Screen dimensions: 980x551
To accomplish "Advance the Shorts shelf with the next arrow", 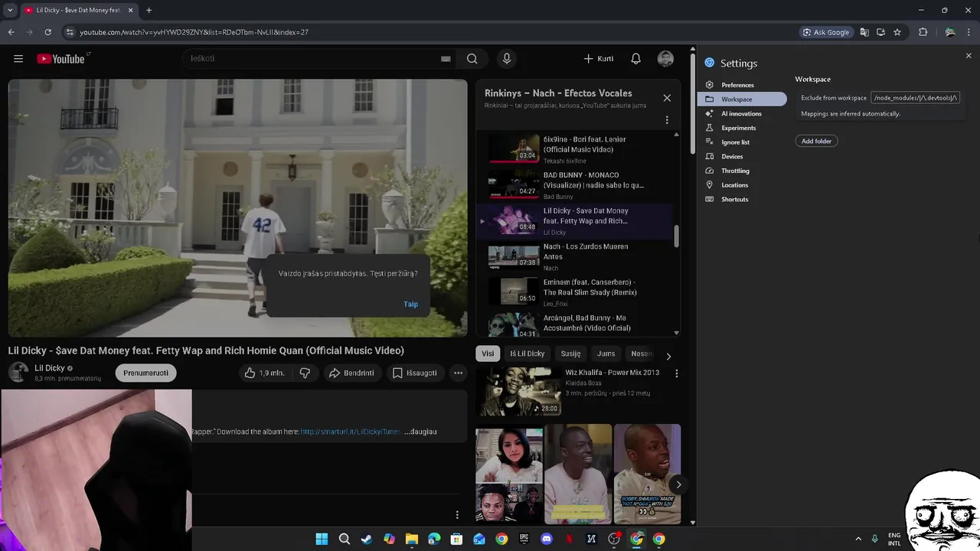I will [x=678, y=484].
